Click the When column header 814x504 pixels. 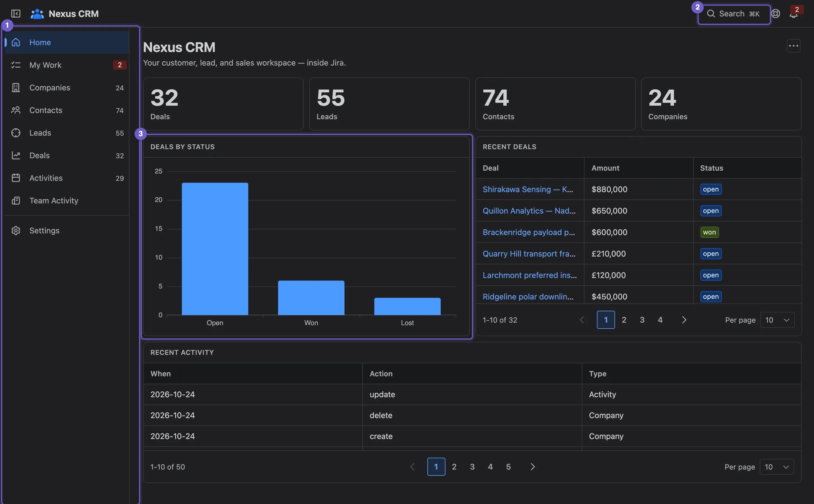[x=253, y=374]
